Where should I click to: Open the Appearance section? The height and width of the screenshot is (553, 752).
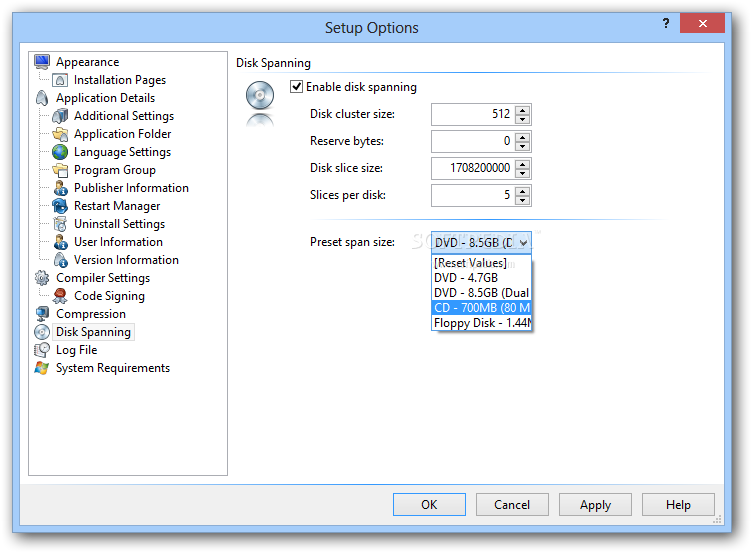tap(87, 62)
